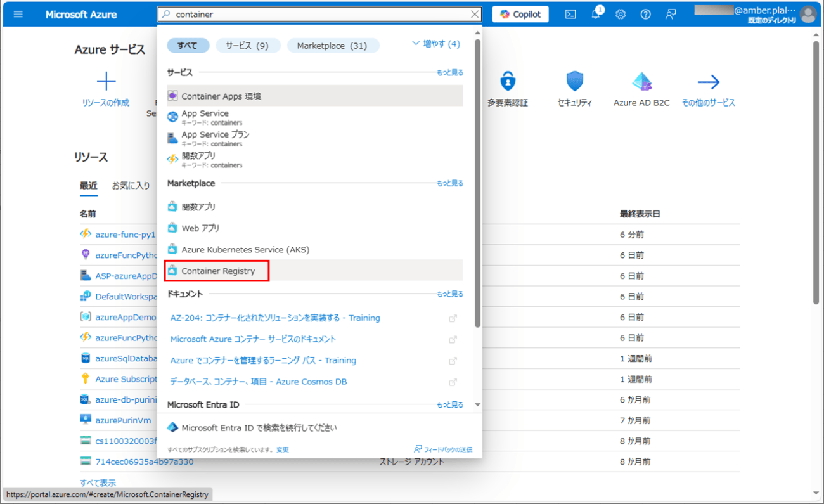Select Container Registry in Marketplace results
This screenshot has width=824, height=504.
[x=218, y=271]
